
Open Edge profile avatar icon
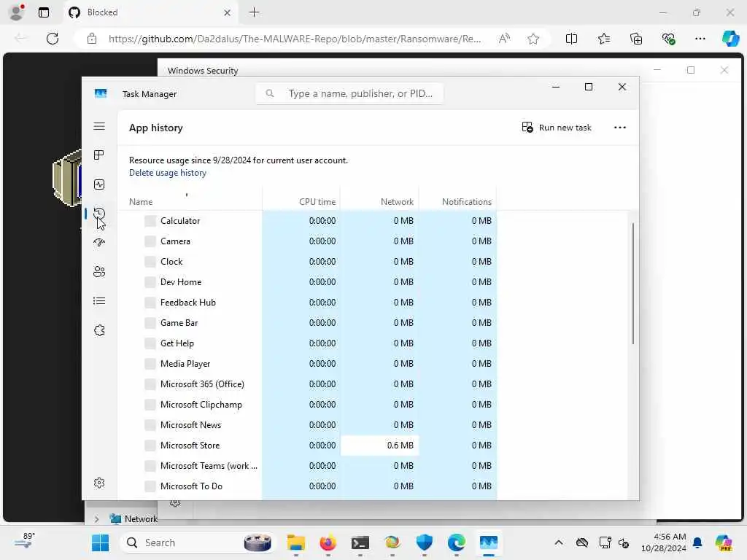tap(17, 12)
